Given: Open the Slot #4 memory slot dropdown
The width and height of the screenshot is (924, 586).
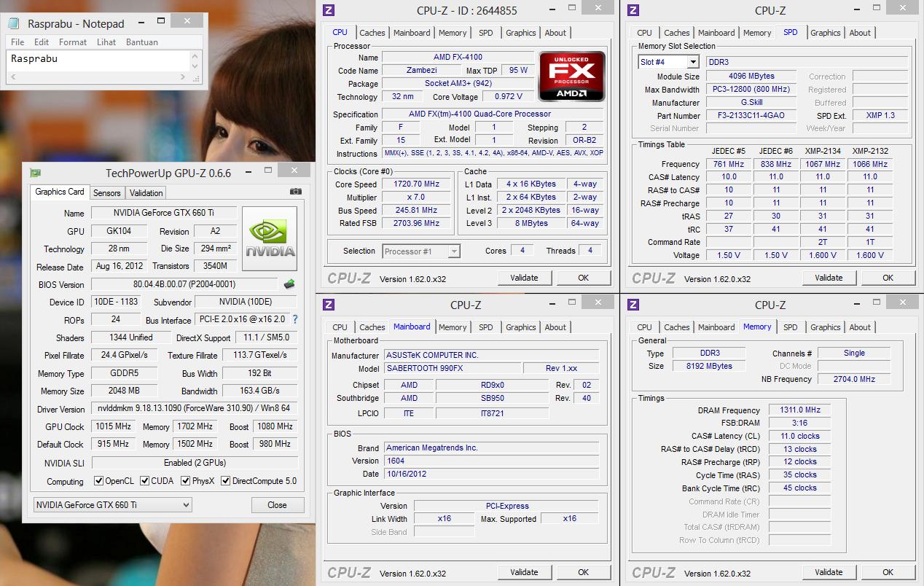Looking at the screenshot, I should [x=668, y=62].
